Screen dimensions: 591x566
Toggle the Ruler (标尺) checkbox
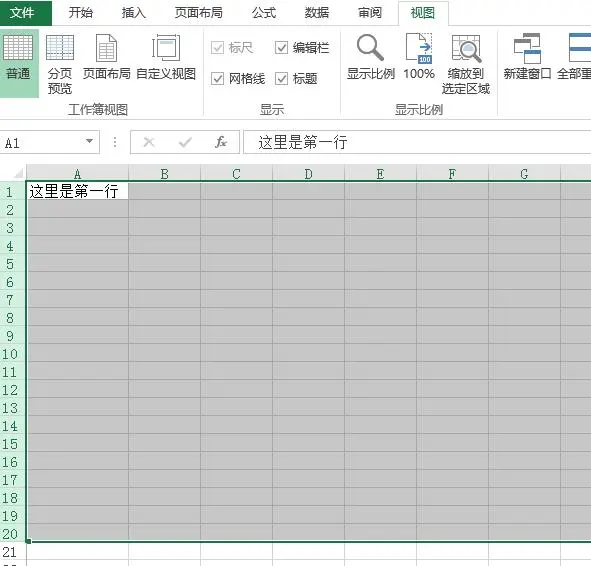217,47
